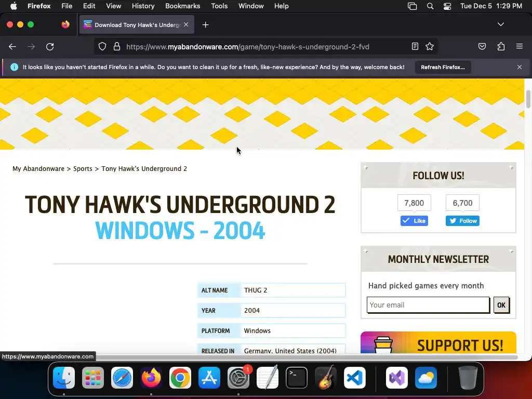This screenshot has width=532, height=399.
Task: Open a new tab with plus button
Action: point(205,25)
